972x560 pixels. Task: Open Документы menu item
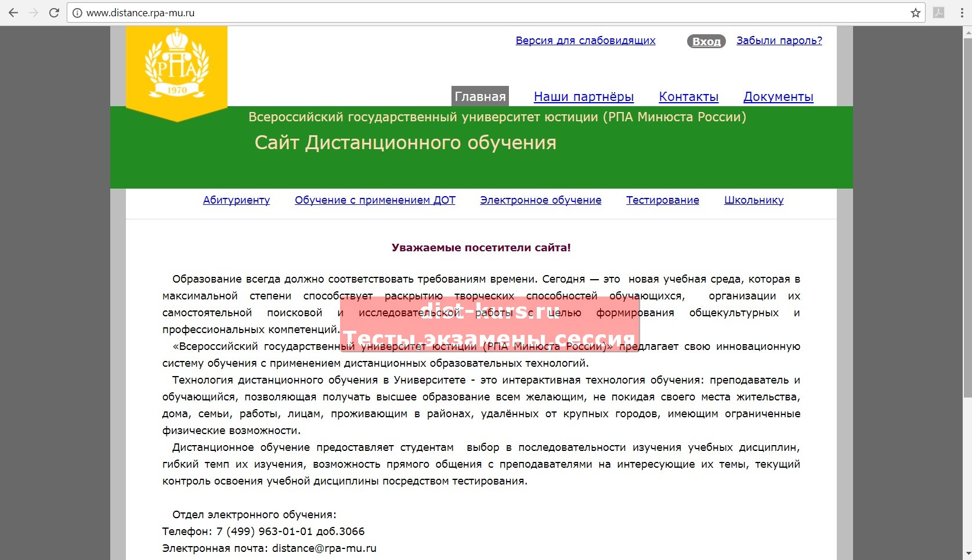(778, 97)
